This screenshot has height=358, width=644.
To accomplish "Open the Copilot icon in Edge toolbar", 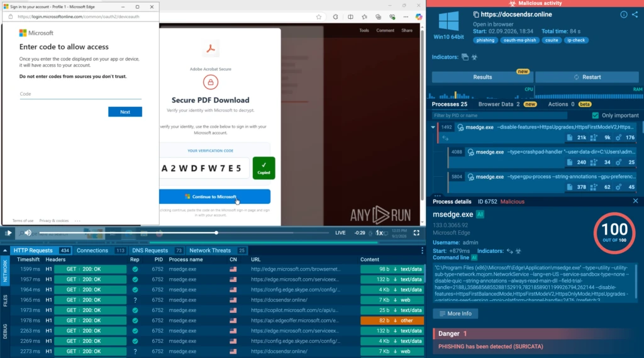I will [418, 17].
